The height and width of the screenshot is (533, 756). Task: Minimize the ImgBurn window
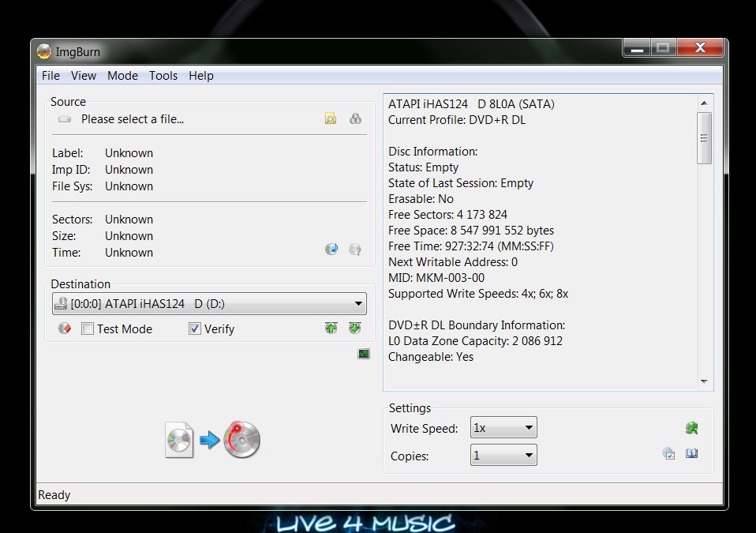tap(637, 48)
